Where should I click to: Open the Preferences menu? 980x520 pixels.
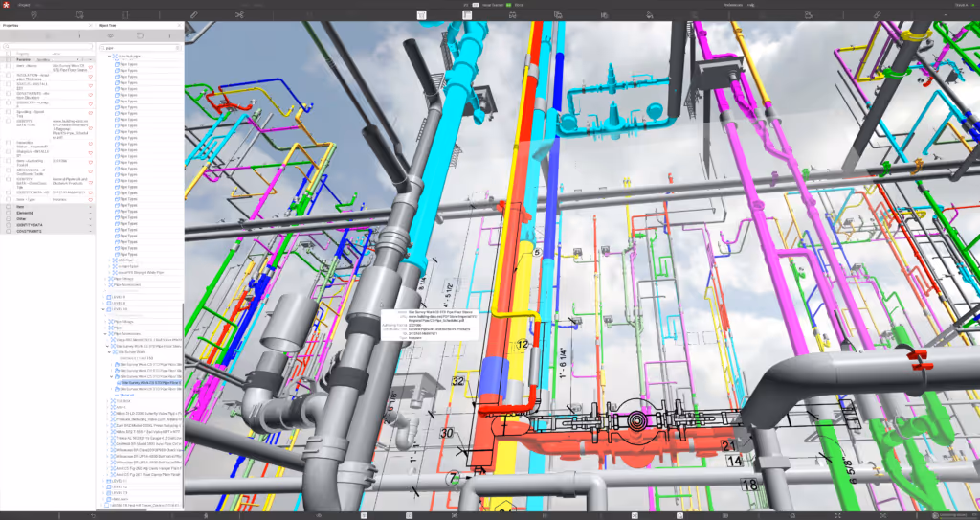[x=733, y=4]
